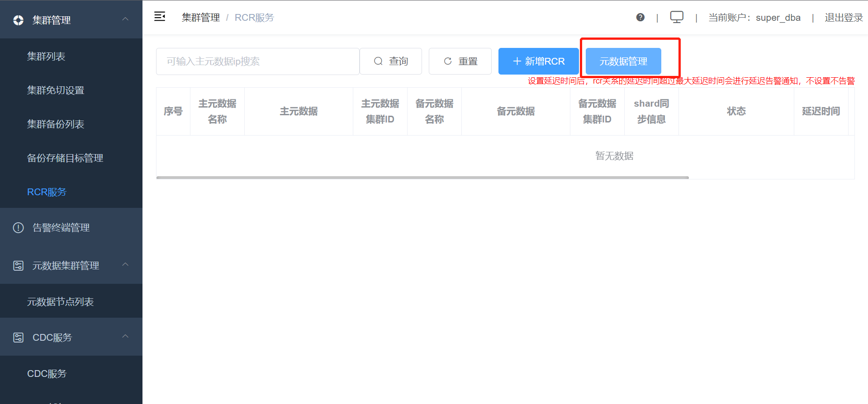
Task: Focus the 主元数据ip search field
Action: 258,61
